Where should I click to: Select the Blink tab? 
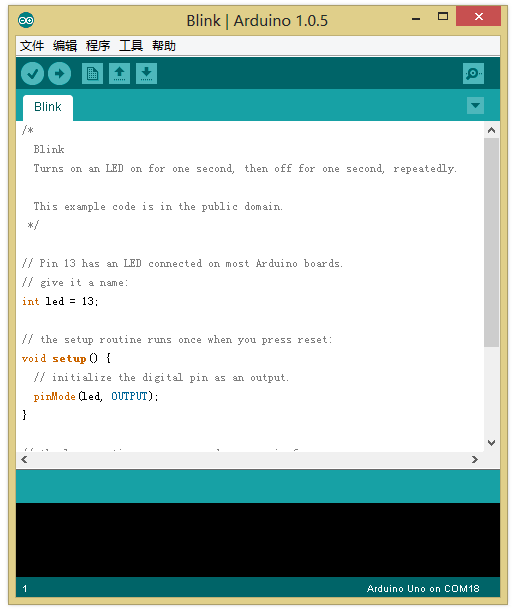tap(48, 107)
